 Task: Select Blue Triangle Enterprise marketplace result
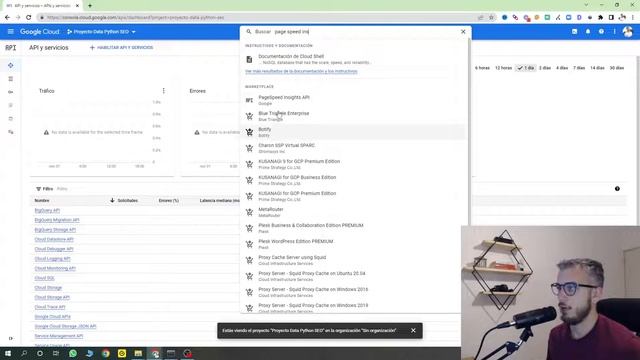(x=354, y=116)
